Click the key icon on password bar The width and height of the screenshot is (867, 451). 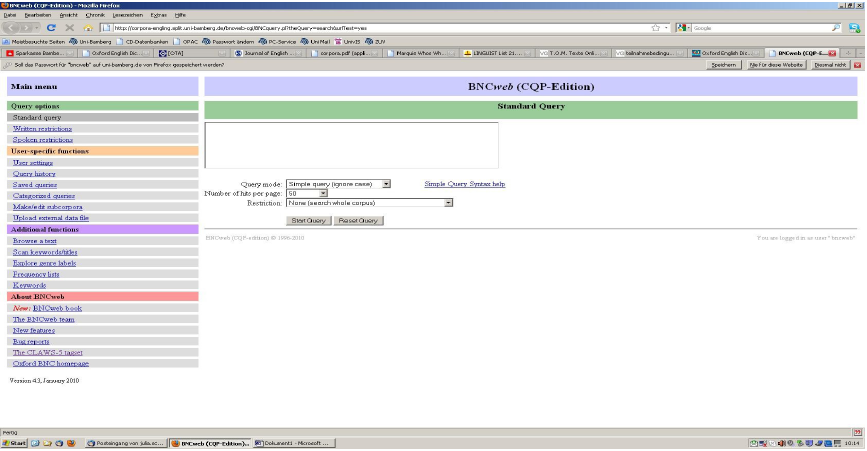tap(7, 65)
